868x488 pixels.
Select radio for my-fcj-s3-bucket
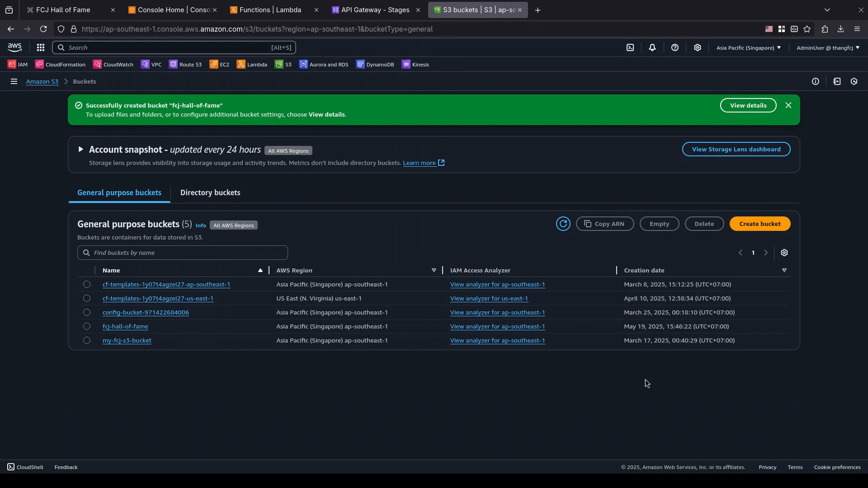87,340
